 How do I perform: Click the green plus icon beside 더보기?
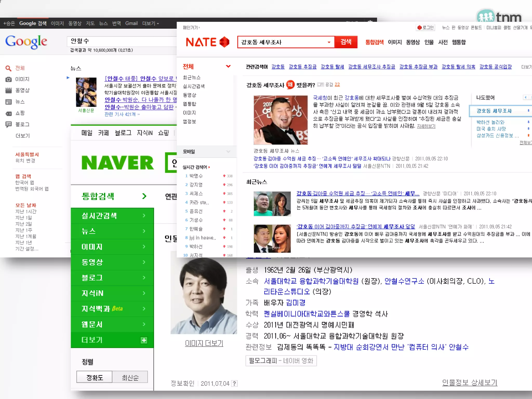(x=144, y=340)
